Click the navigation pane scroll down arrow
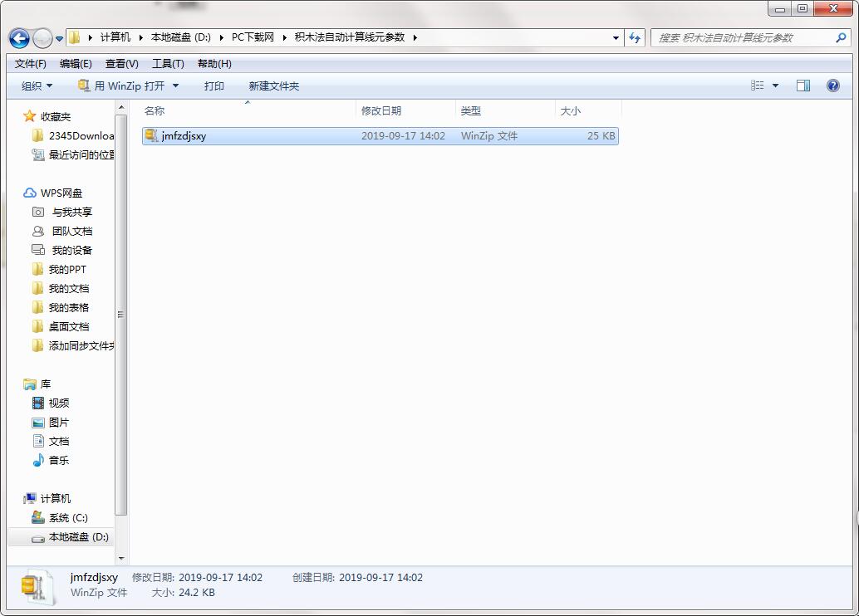Screen dimensions: 859x616 tap(121, 558)
